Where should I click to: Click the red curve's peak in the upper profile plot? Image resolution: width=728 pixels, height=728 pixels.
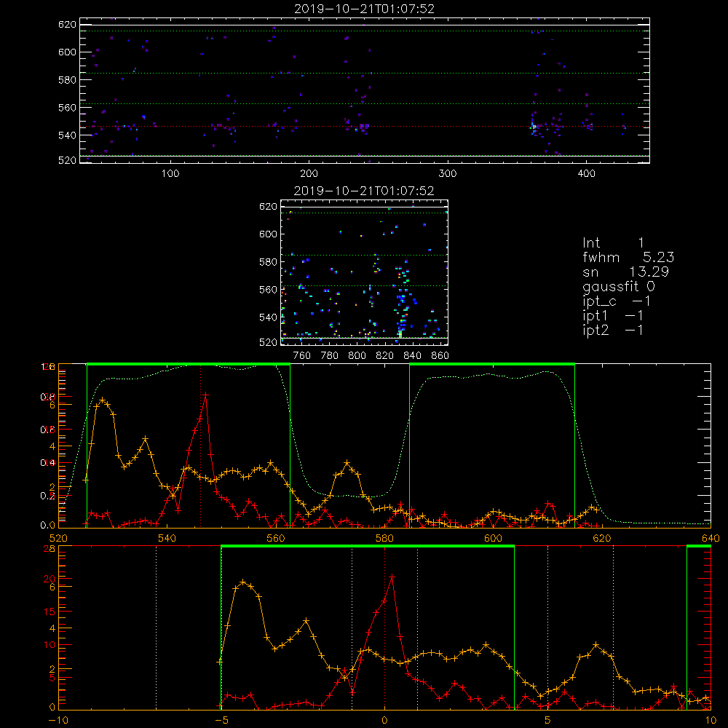205,395
